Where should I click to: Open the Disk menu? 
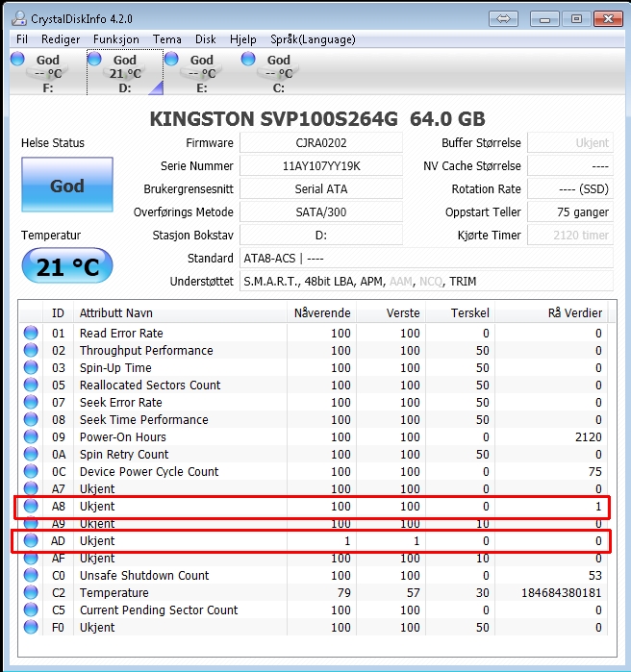(x=205, y=39)
